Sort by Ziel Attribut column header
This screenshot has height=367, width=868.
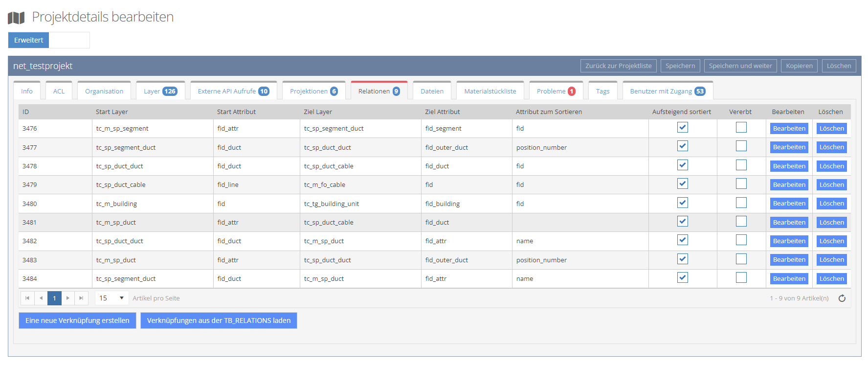pyautogui.click(x=442, y=112)
